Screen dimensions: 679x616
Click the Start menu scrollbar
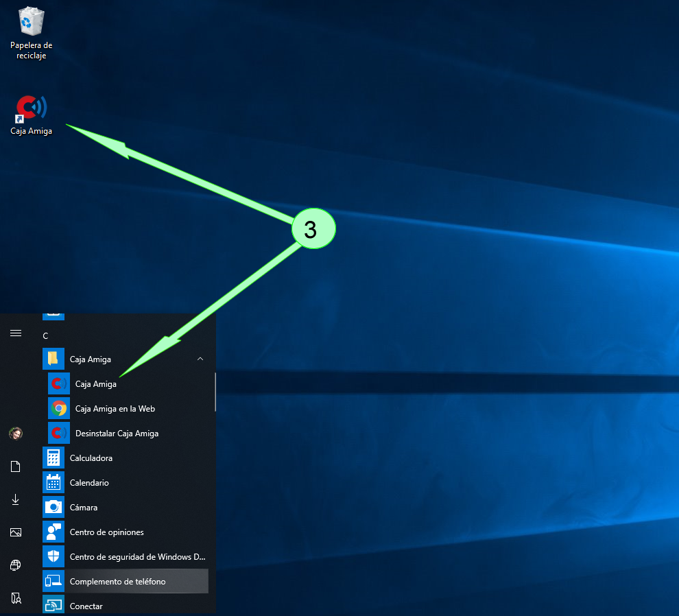[x=215, y=391]
